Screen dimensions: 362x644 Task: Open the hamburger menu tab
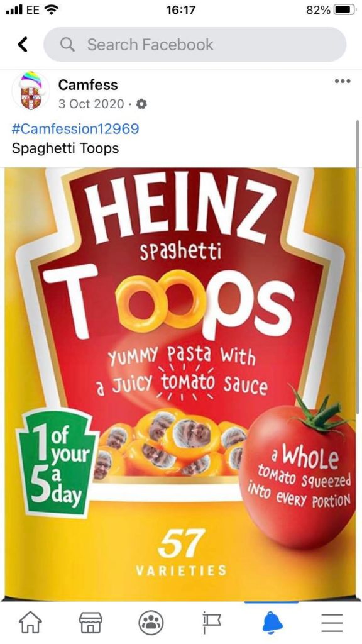332,623
